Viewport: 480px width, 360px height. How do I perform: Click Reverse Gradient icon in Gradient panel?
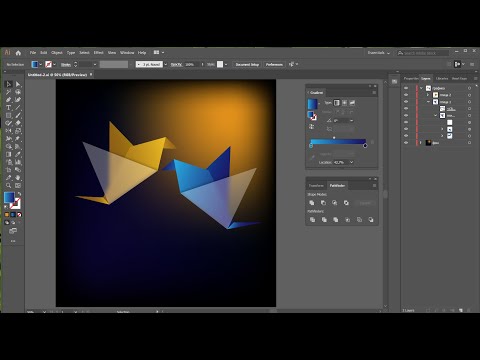point(311,127)
